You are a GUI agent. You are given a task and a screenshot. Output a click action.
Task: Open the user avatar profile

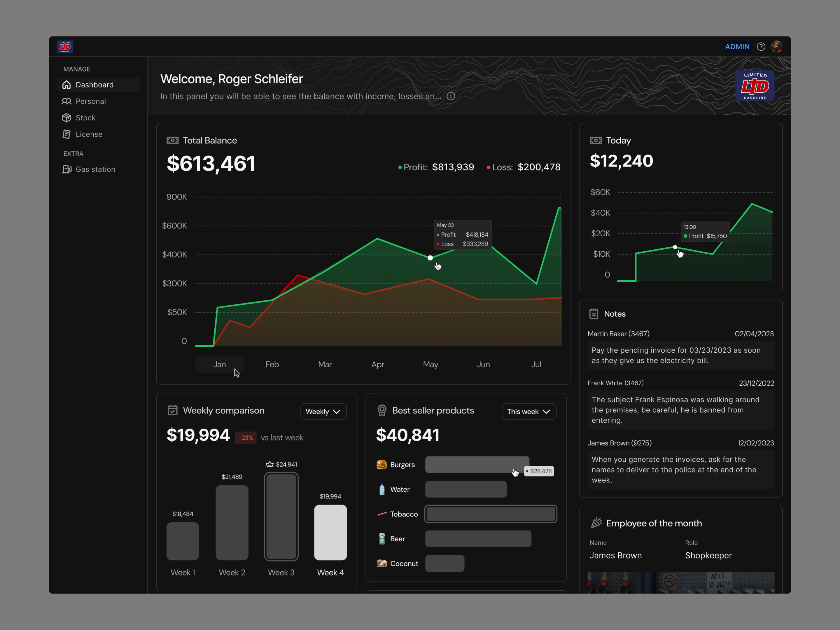[776, 47]
